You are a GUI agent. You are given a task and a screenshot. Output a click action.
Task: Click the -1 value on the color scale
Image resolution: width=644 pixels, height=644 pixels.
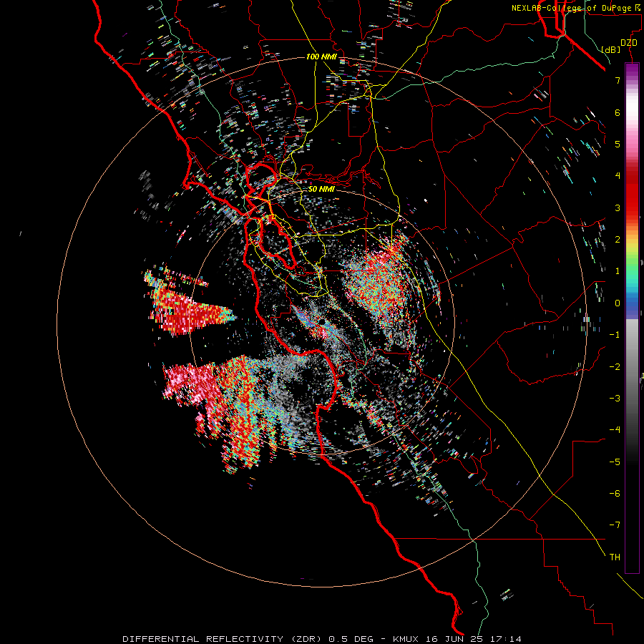tap(615, 335)
